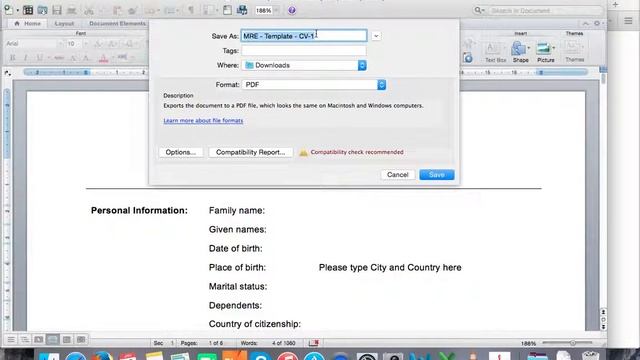Click the Sidebar toolbar icon

click(208, 10)
